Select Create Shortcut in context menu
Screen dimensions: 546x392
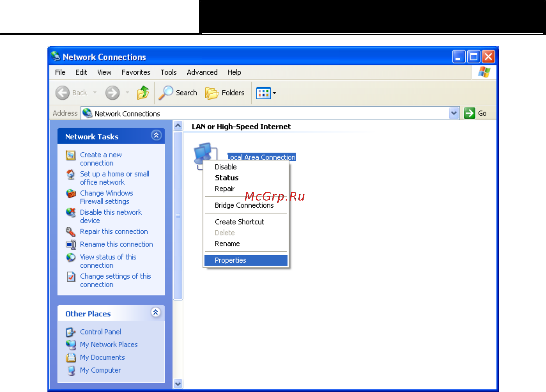click(x=246, y=222)
